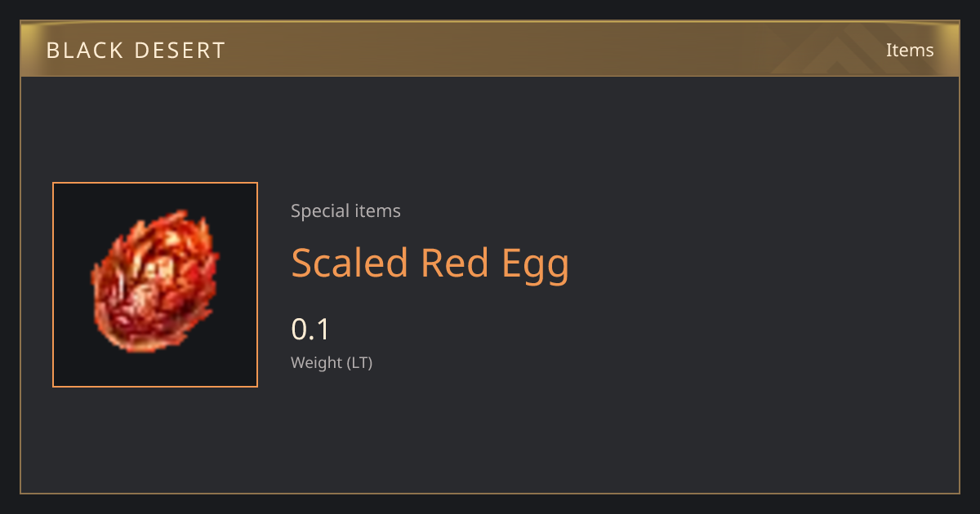Image resolution: width=980 pixels, height=514 pixels.
Task: Click the Weight (LT) label
Action: (332, 363)
